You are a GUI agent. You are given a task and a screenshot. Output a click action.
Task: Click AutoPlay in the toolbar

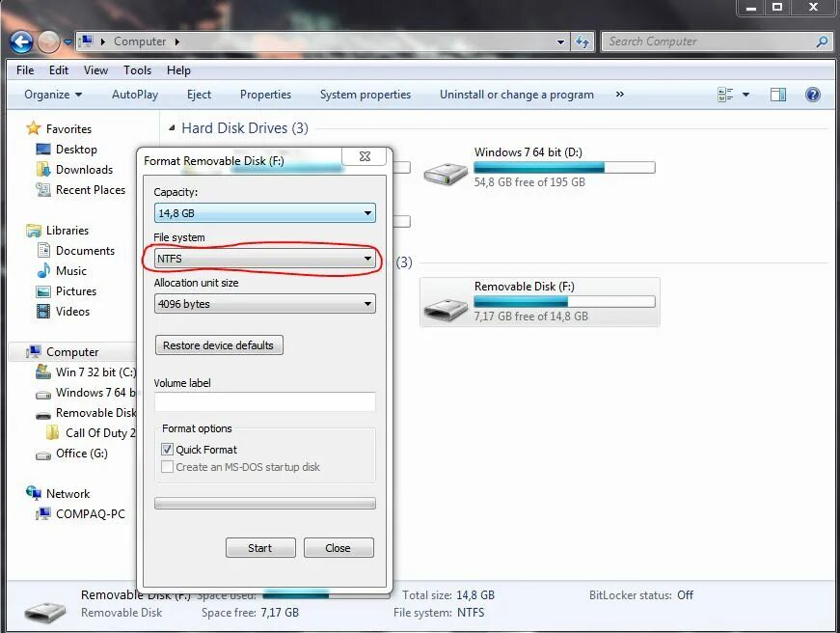135,95
